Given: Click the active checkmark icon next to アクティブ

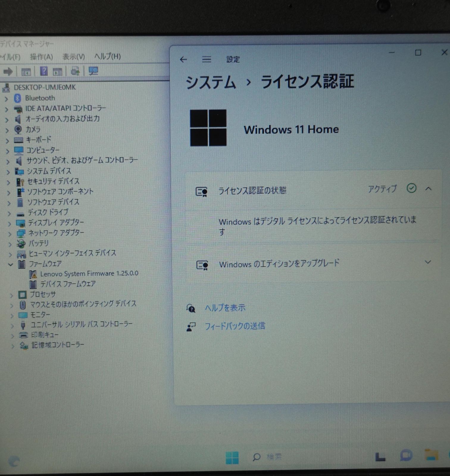Looking at the screenshot, I should [x=411, y=188].
